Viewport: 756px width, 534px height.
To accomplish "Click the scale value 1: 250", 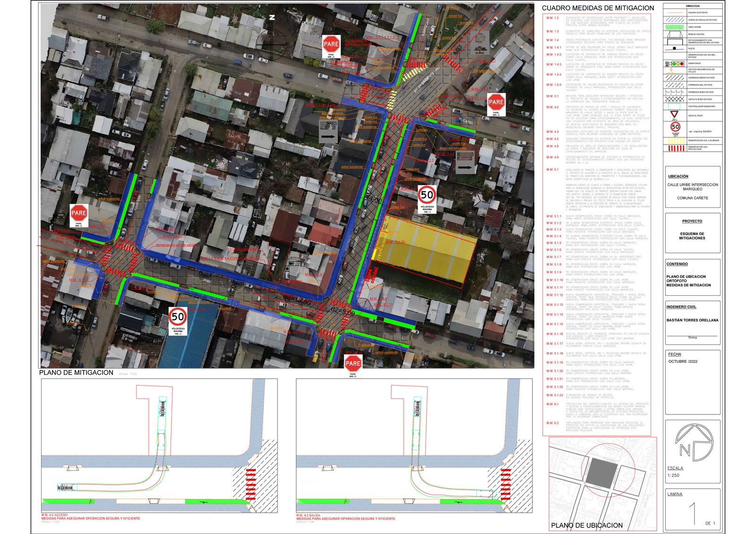I will coord(673,475).
